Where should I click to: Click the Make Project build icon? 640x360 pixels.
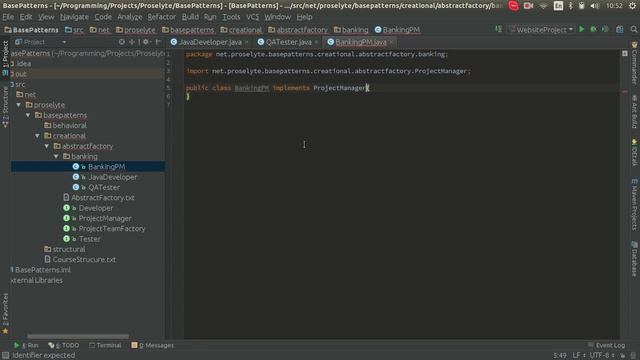[498, 29]
